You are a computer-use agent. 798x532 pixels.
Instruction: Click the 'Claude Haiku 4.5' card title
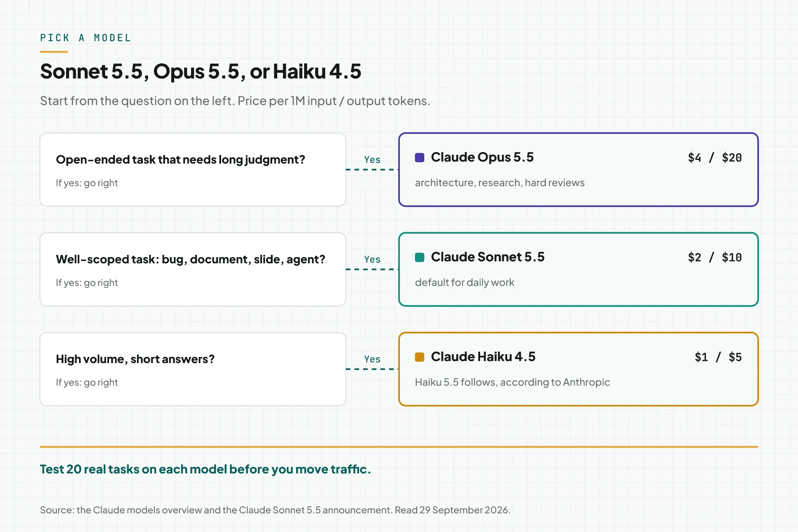tap(483, 357)
